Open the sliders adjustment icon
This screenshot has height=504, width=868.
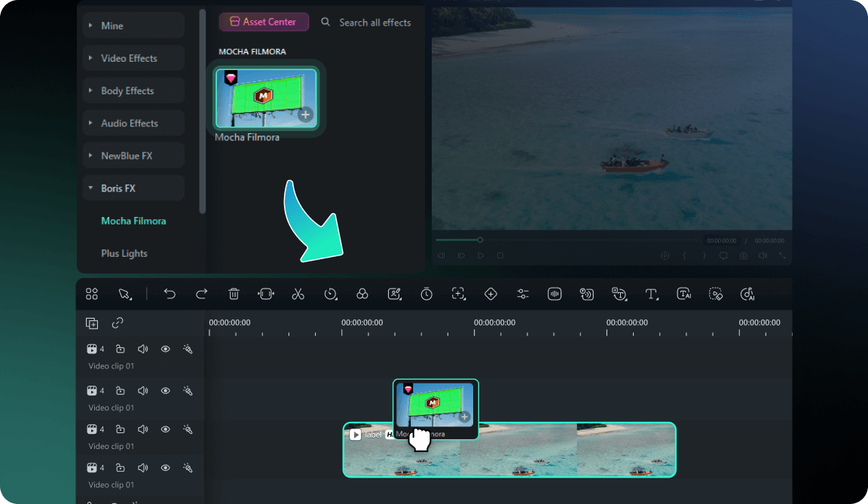tap(523, 295)
